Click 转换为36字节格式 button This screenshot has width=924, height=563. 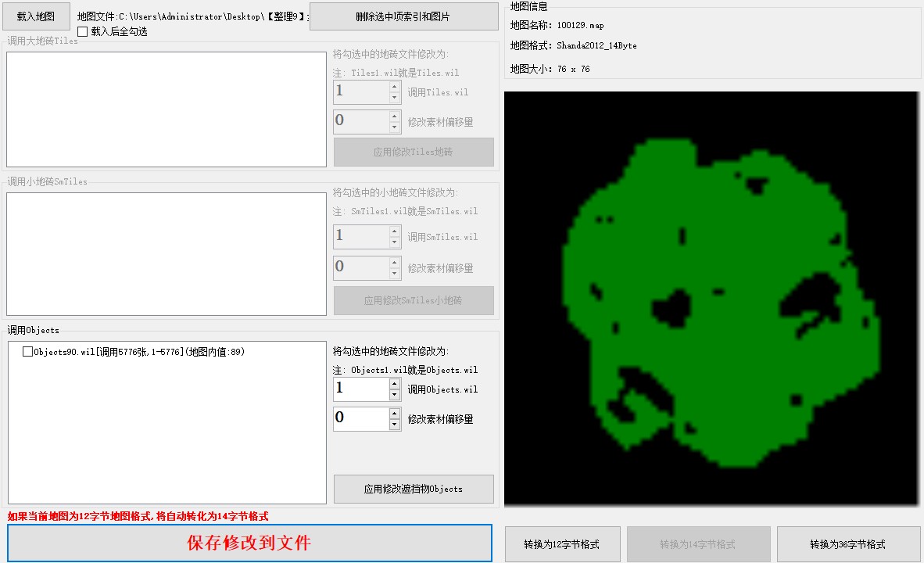[847, 544]
